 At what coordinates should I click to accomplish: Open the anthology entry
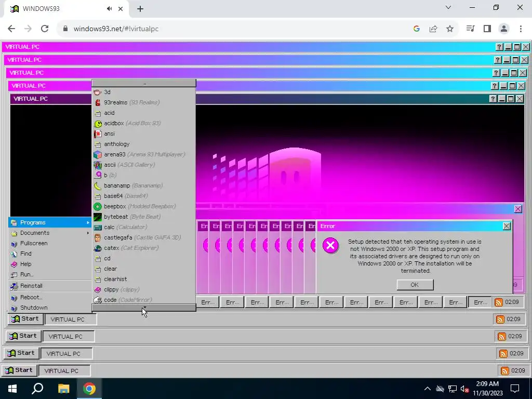point(144,144)
